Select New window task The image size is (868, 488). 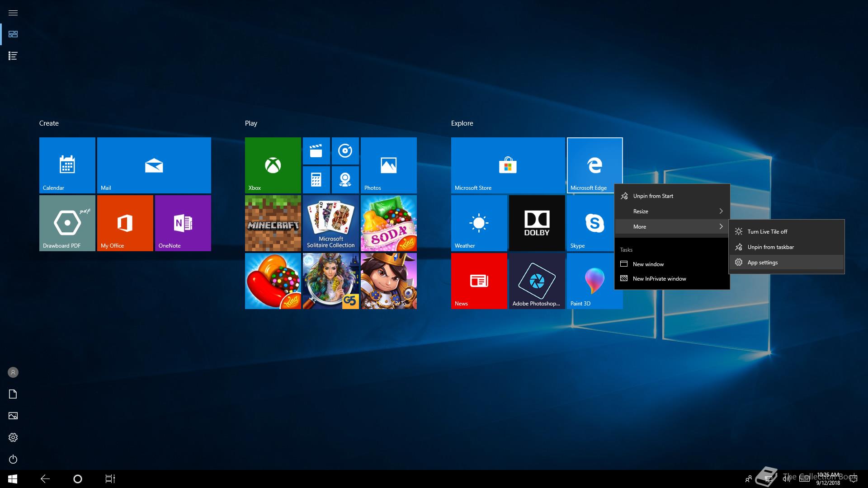(x=672, y=264)
